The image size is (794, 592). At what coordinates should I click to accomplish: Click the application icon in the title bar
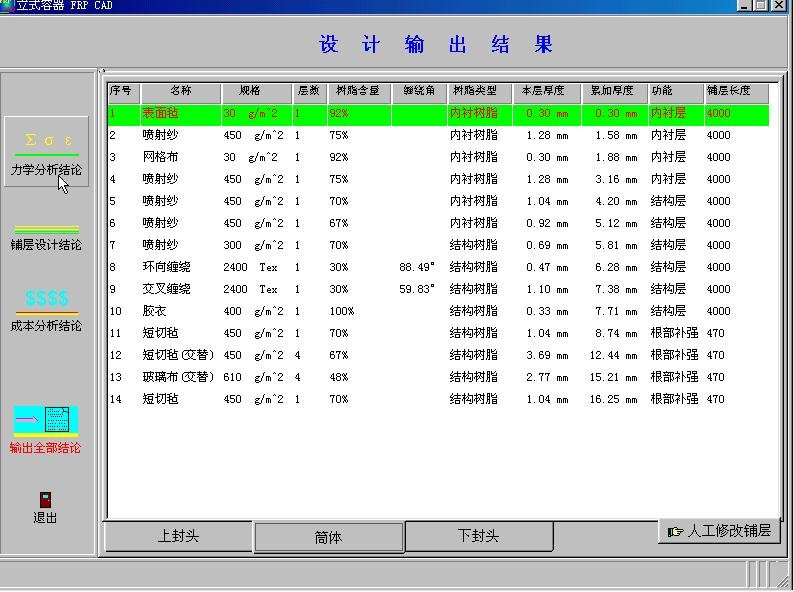(x=7, y=5)
